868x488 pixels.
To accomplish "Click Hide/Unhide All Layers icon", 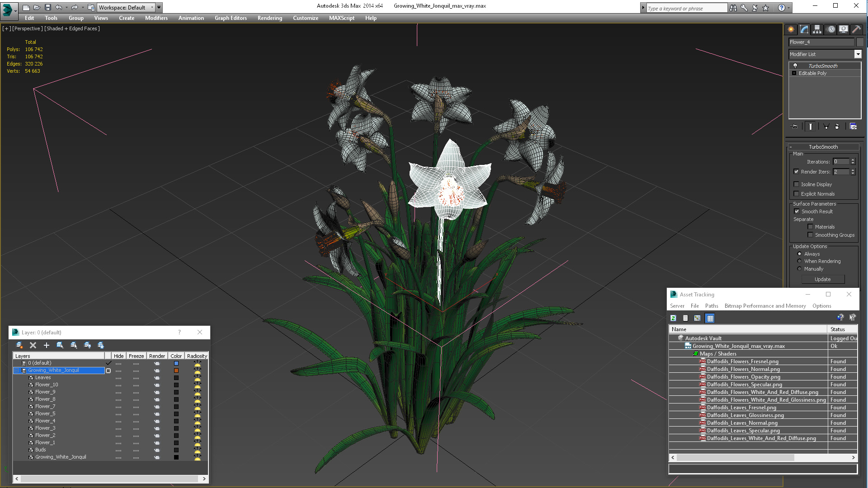I will pyautogui.click(x=87, y=345).
